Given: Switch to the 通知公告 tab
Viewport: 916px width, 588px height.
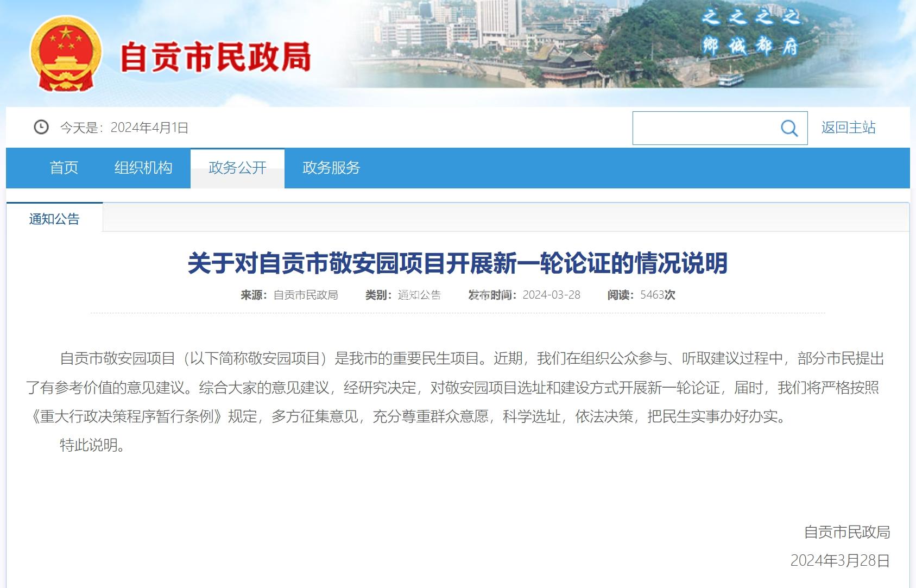Looking at the screenshot, I should tap(54, 219).
